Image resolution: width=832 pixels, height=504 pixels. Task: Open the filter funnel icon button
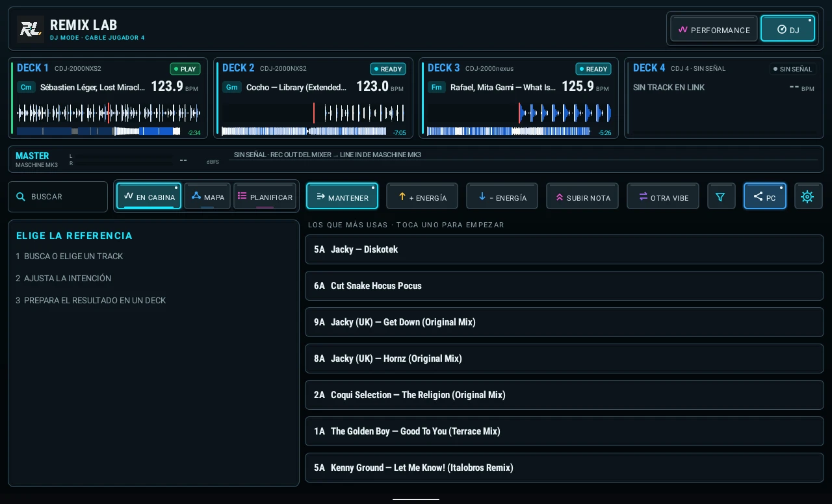click(720, 196)
